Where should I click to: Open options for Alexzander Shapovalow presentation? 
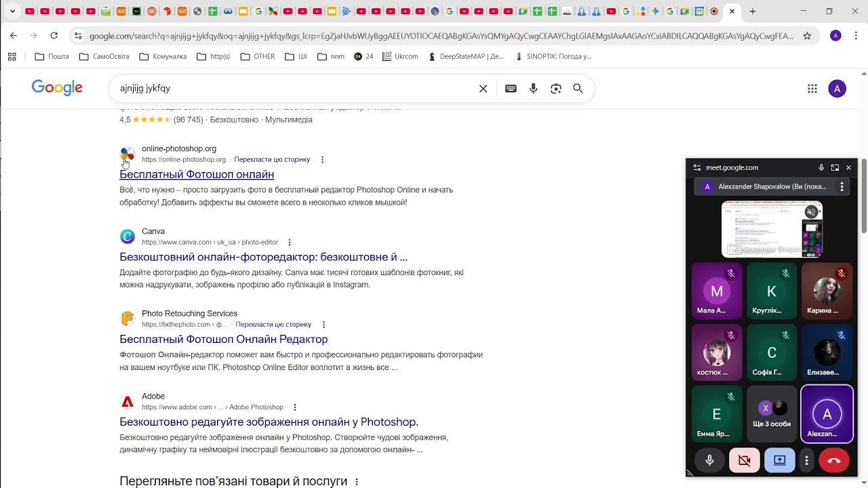[842, 186]
